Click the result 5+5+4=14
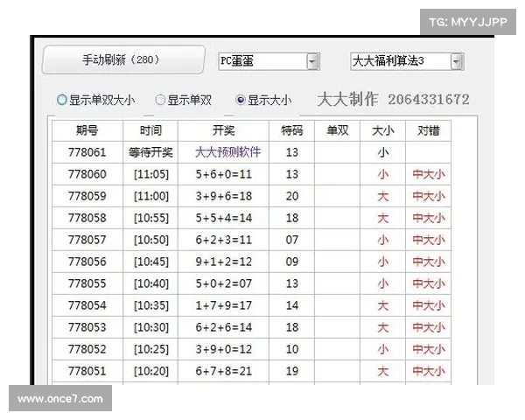The height and width of the screenshot is (420, 525). (224, 219)
